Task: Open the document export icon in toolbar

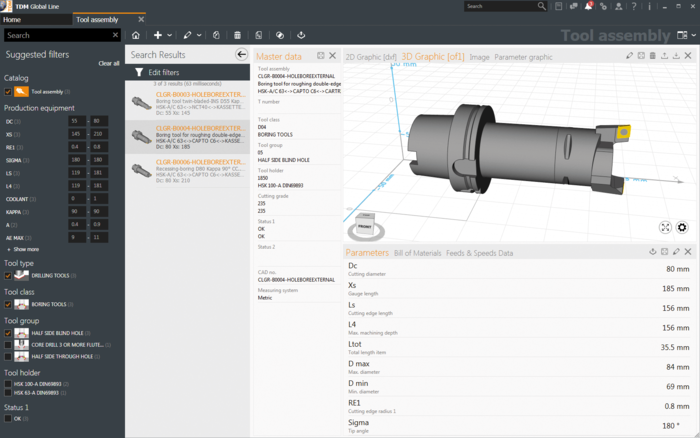Action: click(x=258, y=35)
